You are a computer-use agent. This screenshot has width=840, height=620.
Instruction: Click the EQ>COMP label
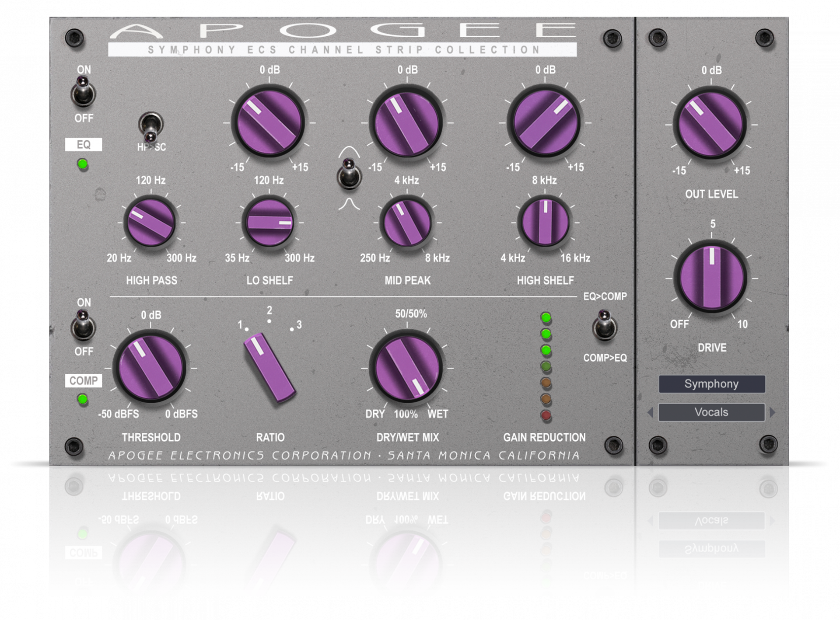click(605, 296)
